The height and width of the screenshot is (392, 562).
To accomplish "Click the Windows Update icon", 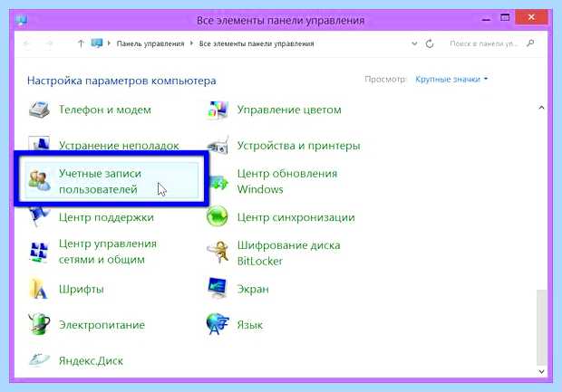I will tap(219, 182).
